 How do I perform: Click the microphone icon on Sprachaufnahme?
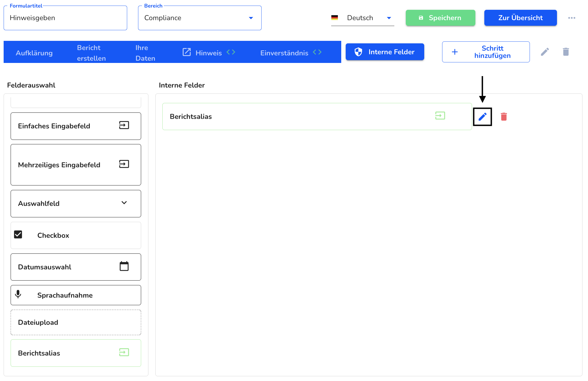[x=18, y=294]
